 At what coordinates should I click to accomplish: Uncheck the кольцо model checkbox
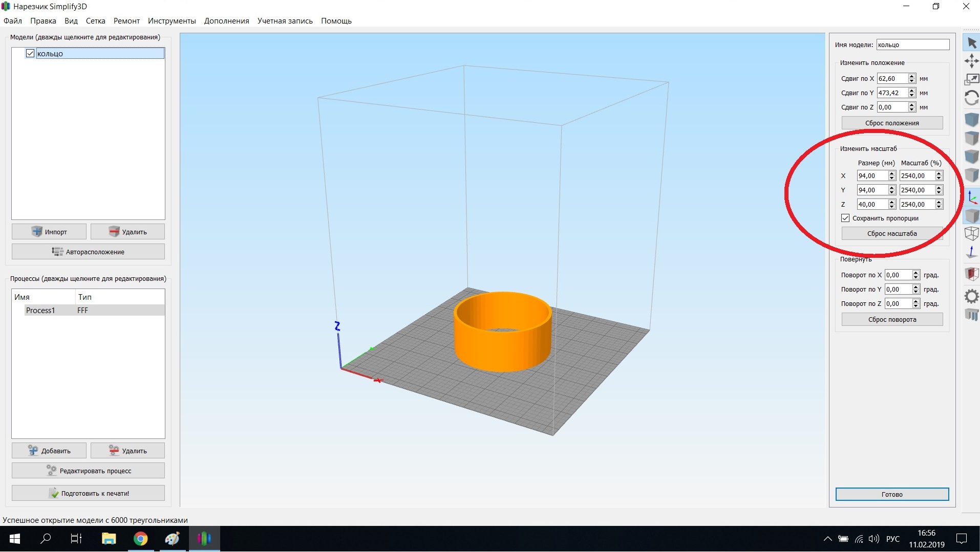(30, 54)
